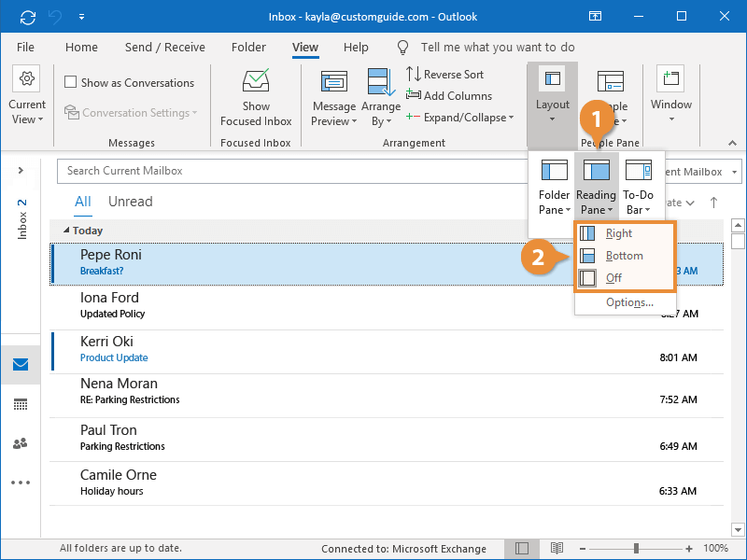The width and height of the screenshot is (747, 560).
Task: Open Iona Ford's Updated Policy email
Action: click(387, 307)
